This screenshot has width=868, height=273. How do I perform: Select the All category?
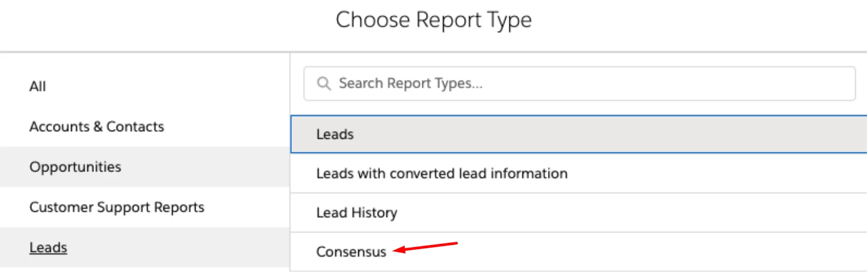coord(38,86)
